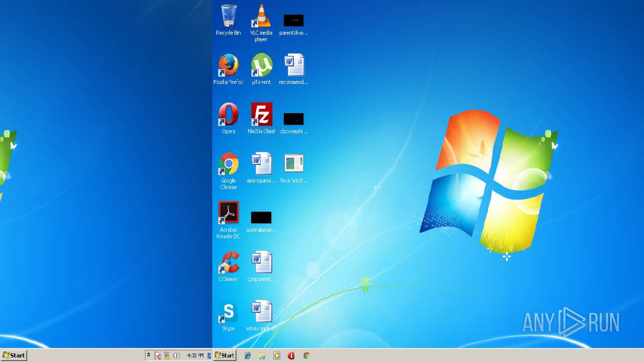Open the volume speaker tray icon
The image size is (644, 362).
point(177,355)
